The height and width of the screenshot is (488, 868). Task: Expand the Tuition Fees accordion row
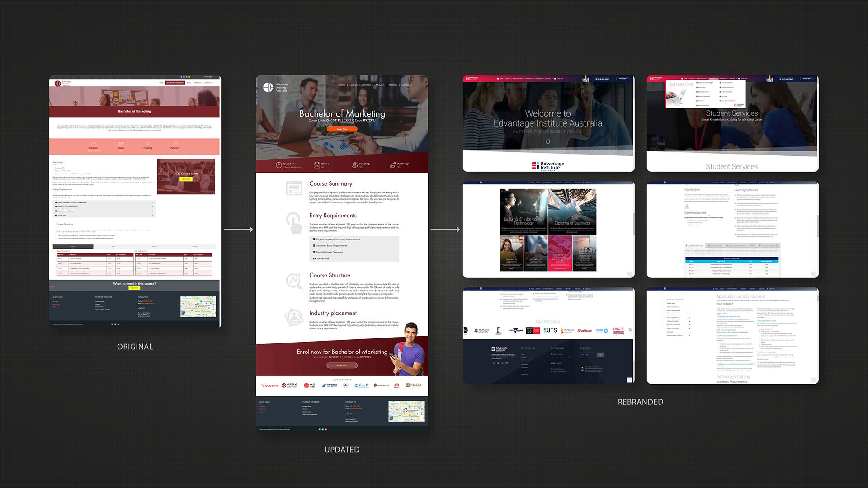tap(323, 258)
